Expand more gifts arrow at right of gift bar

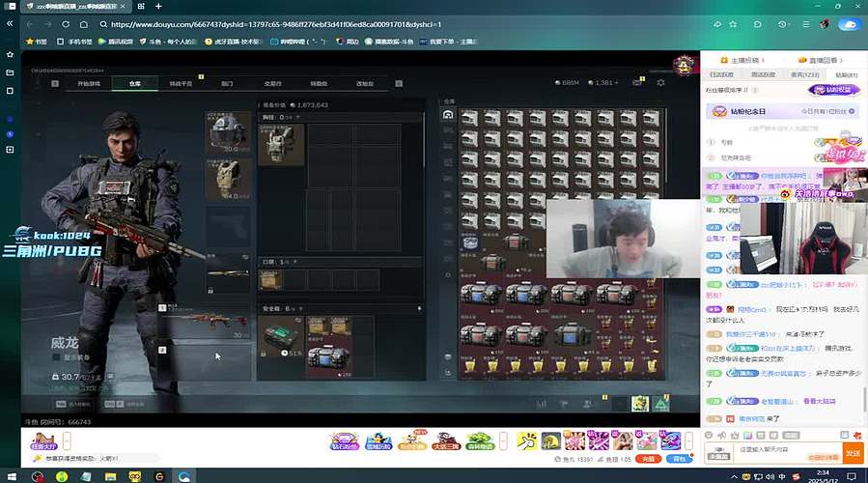click(688, 440)
